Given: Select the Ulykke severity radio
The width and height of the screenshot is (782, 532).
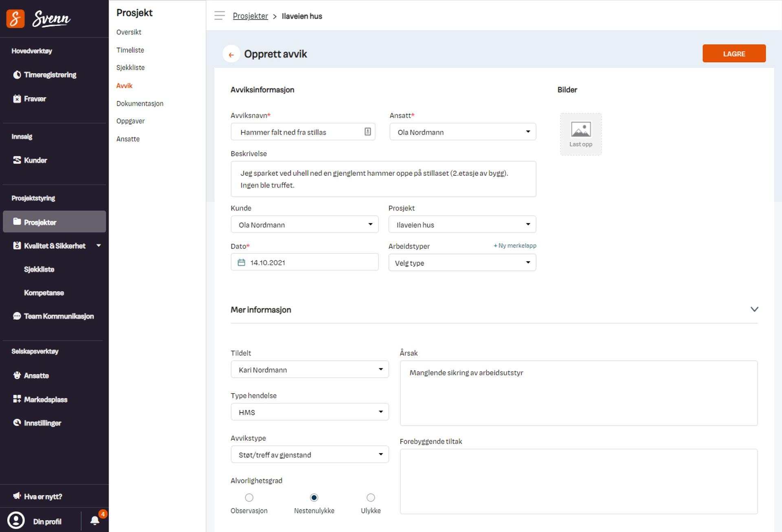Looking at the screenshot, I should pos(371,497).
